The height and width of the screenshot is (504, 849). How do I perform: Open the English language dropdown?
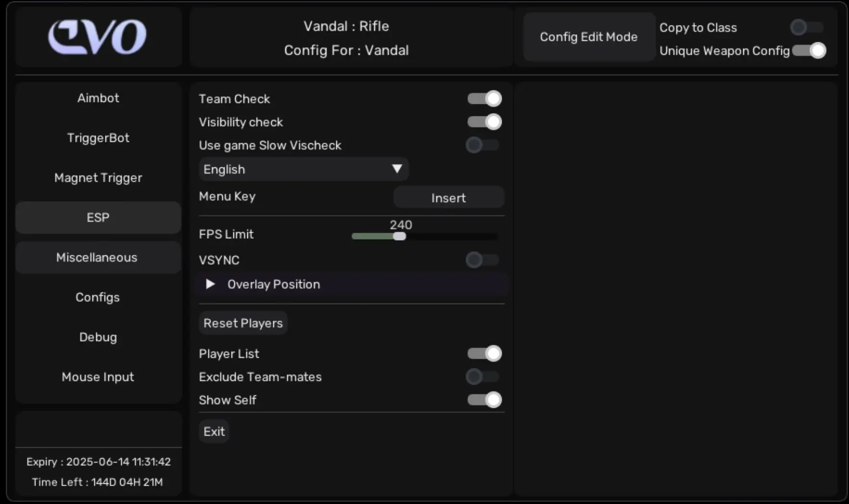coord(304,169)
